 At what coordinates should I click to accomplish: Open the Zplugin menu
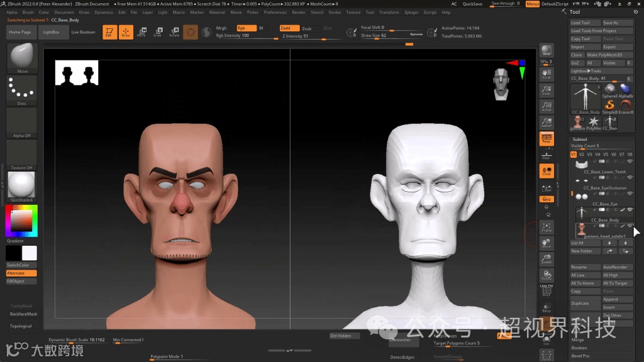point(411,12)
